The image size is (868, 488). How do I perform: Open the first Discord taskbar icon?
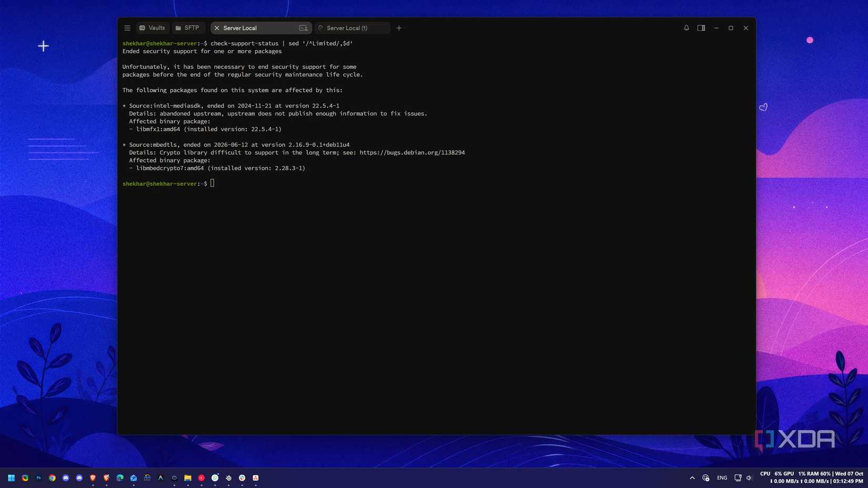pyautogui.click(x=66, y=478)
